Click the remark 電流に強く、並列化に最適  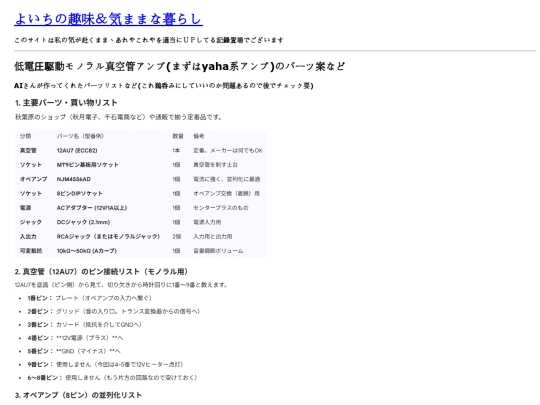point(227,179)
